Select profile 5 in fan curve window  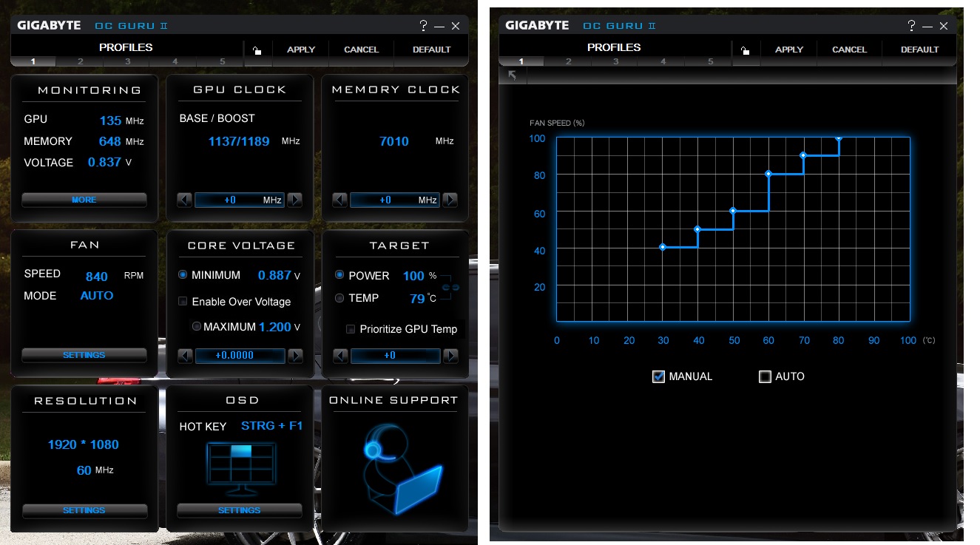[x=710, y=62]
